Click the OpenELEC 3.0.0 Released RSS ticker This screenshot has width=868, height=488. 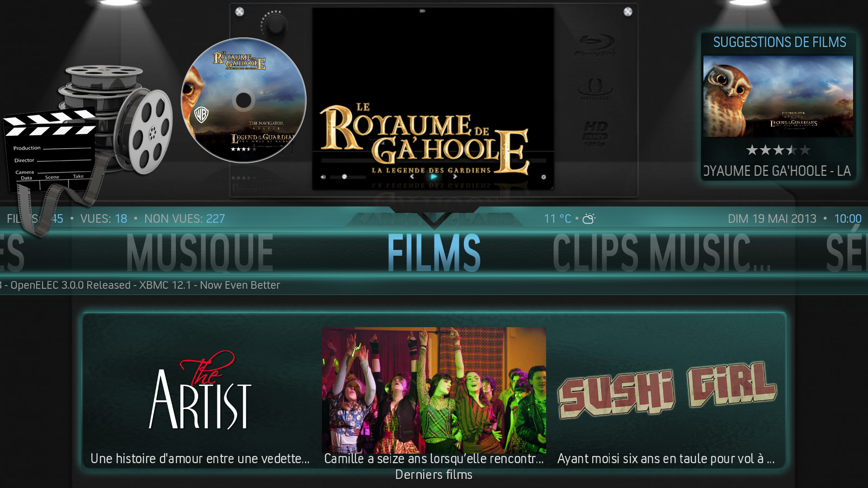point(140,285)
